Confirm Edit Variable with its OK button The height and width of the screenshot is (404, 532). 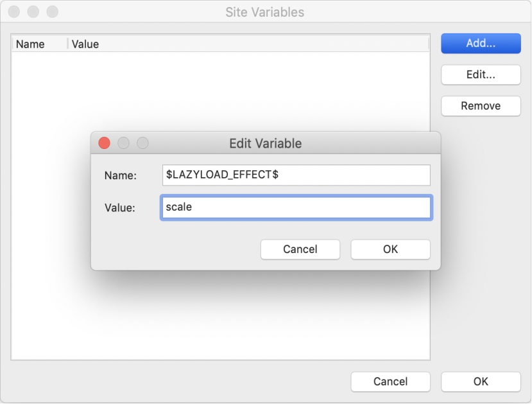point(391,249)
